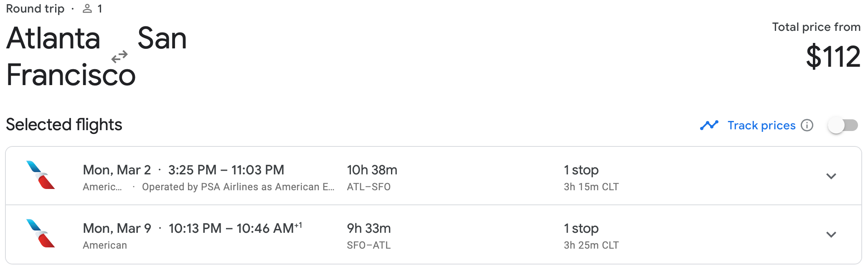The image size is (868, 272).
Task: Click the $112 total price
Action: 833,57
